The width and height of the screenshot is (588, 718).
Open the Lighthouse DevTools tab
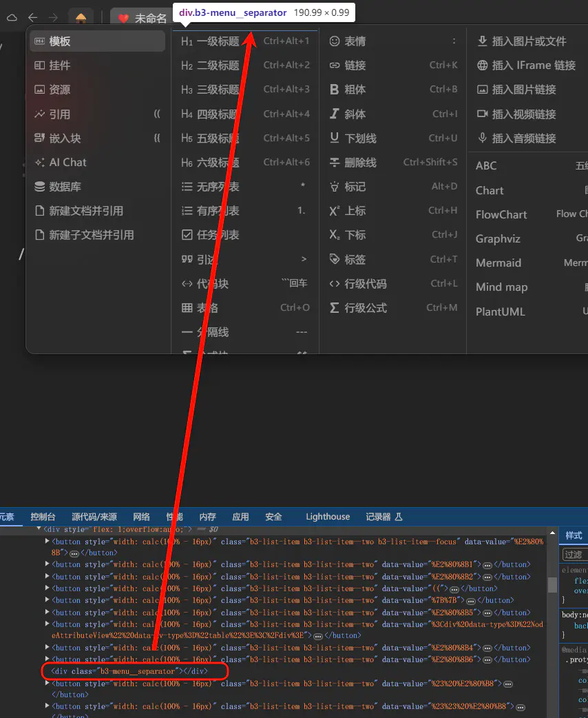click(328, 517)
